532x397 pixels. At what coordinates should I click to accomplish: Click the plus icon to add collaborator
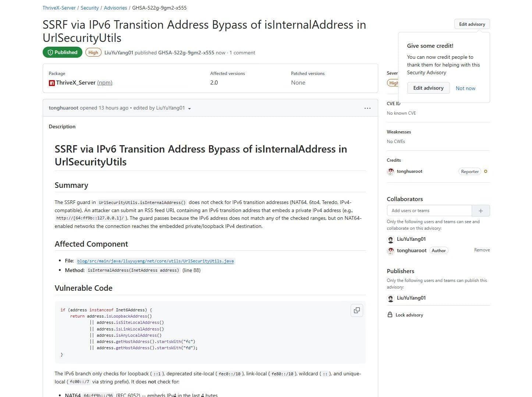click(480, 211)
